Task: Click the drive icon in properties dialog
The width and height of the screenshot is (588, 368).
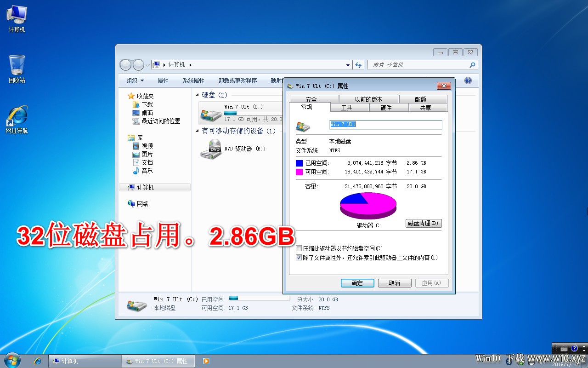Action: point(303,126)
